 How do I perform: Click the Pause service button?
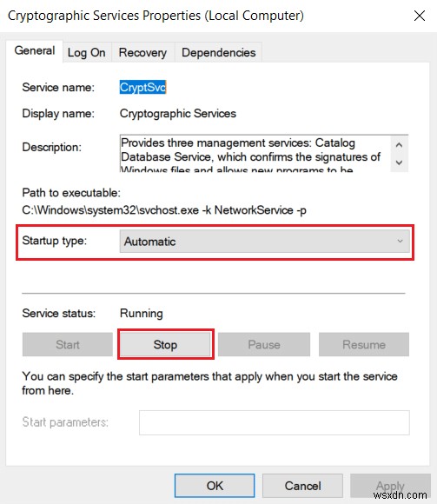(x=264, y=345)
